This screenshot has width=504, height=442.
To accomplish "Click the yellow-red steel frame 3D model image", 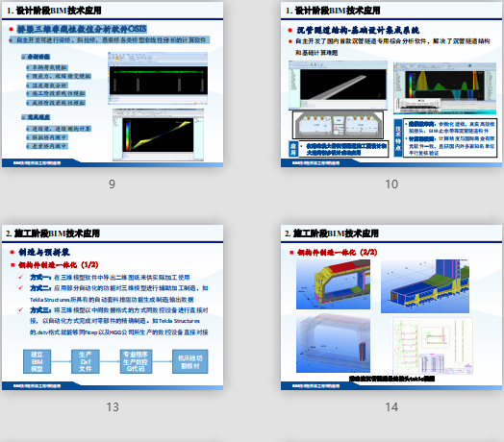I will click(333, 284).
